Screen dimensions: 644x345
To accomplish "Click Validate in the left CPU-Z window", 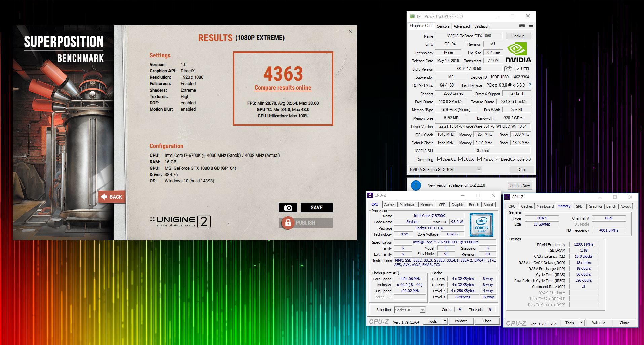I will pyautogui.click(x=461, y=321).
